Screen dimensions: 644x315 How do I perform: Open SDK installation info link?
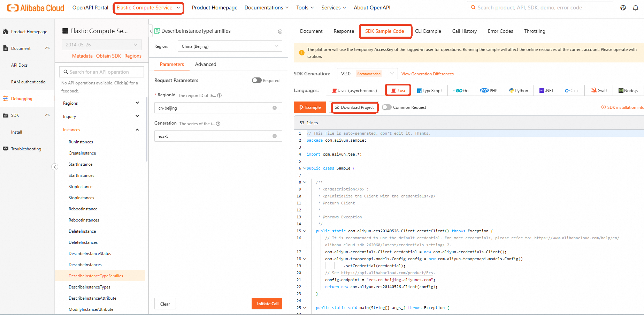tap(622, 107)
